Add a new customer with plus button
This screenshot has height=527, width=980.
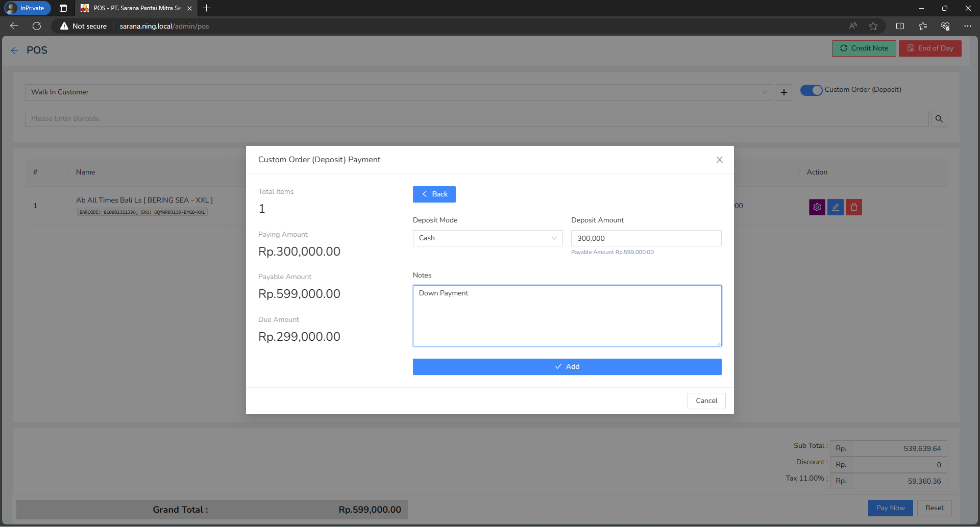(784, 92)
